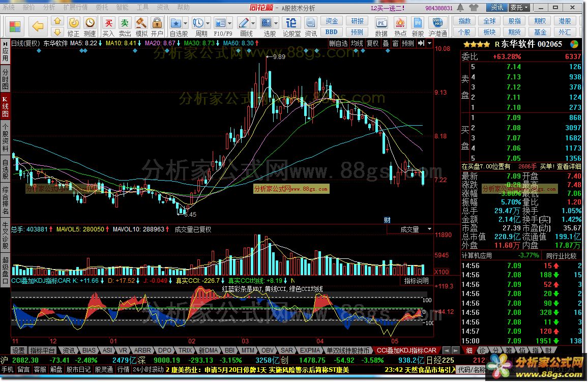Toggle 窗 multi-window mode
Image resolution: width=588 pixels, height=382 pixels.
point(395,43)
